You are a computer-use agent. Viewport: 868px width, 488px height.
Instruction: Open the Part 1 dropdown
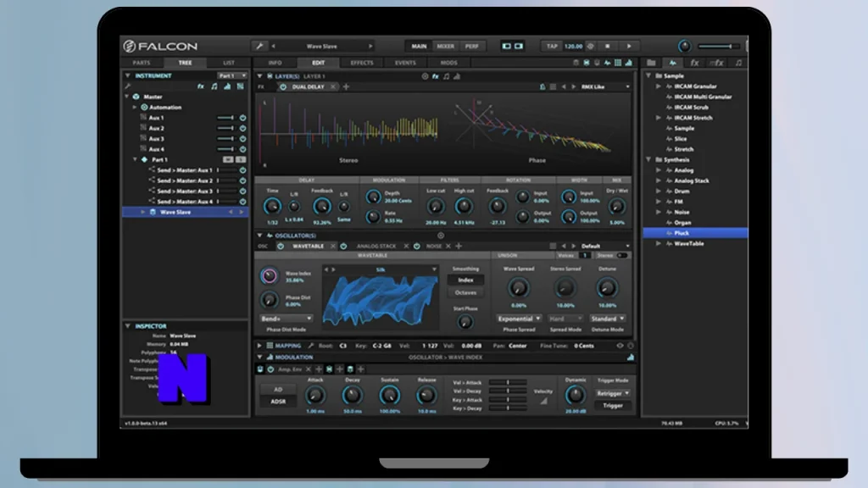[232, 75]
